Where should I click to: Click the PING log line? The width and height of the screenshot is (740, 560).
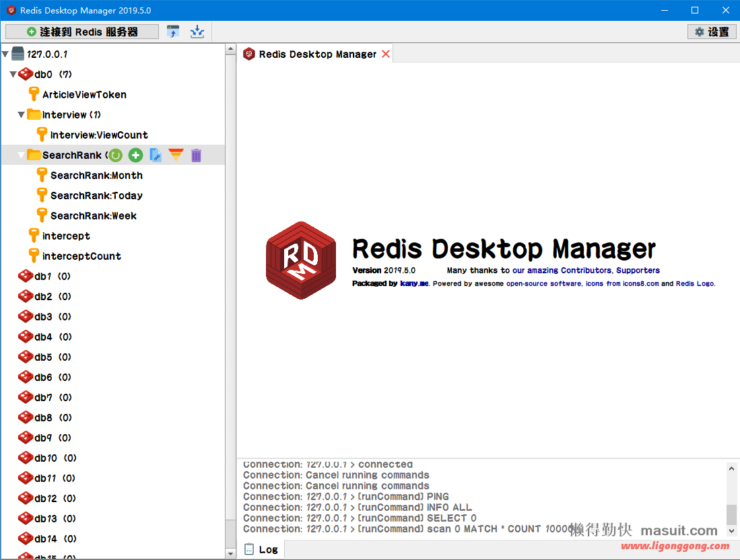tap(346, 496)
